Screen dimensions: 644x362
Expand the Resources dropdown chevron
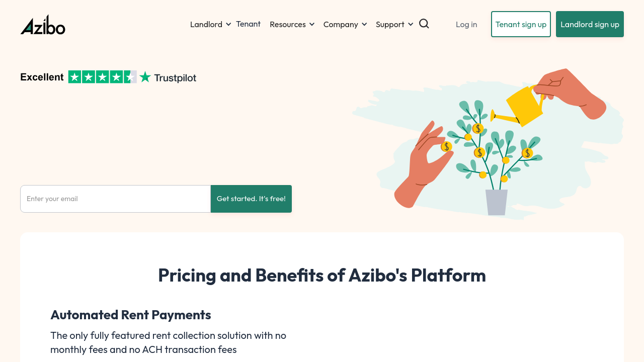point(312,24)
